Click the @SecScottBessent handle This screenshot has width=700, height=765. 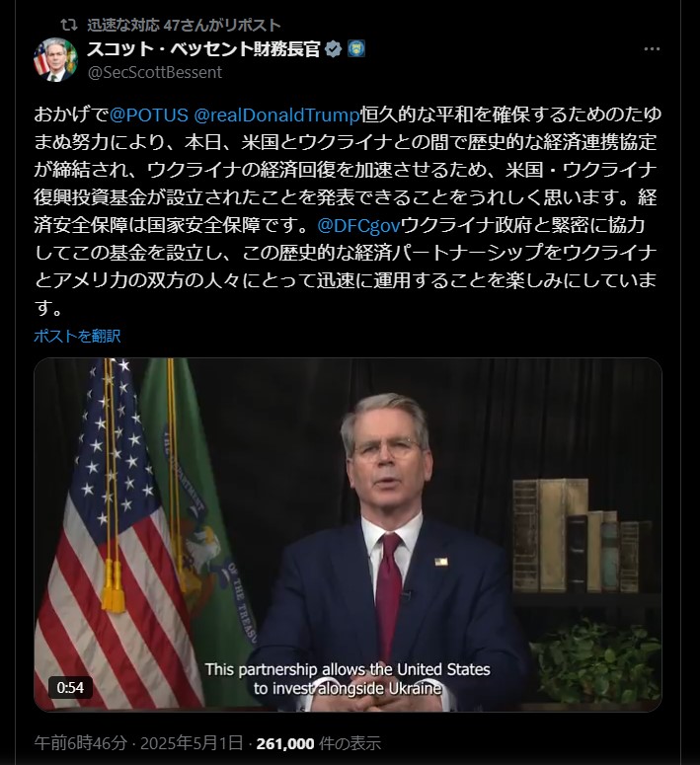tap(155, 72)
